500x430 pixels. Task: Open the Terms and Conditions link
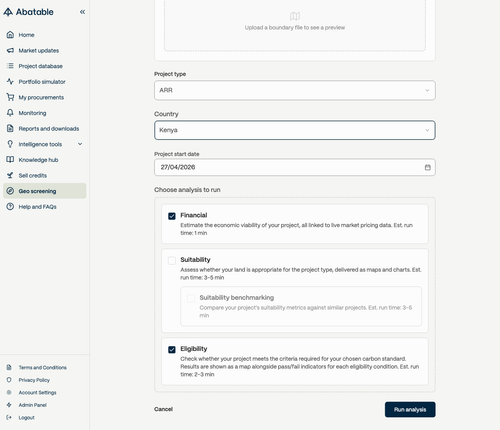click(x=42, y=367)
